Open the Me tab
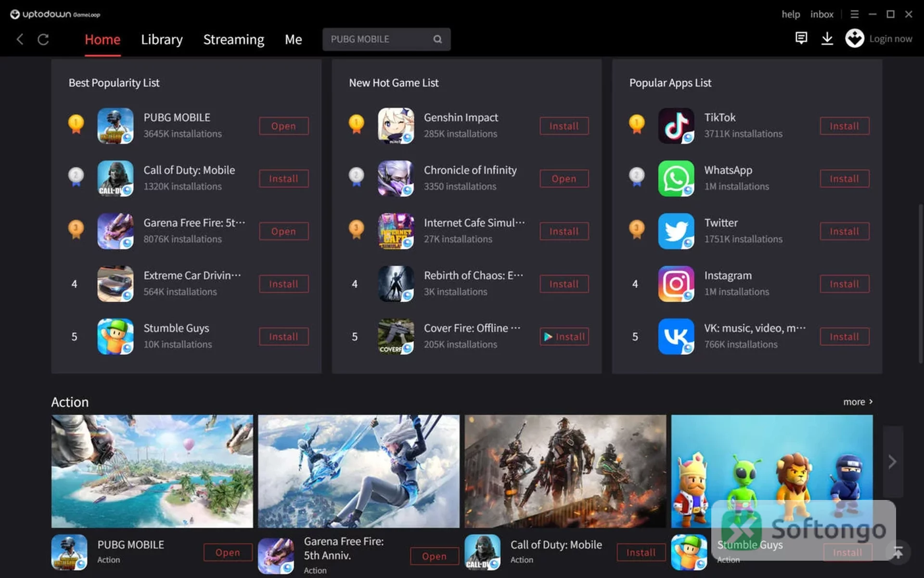The image size is (924, 578). pos(293,39)
